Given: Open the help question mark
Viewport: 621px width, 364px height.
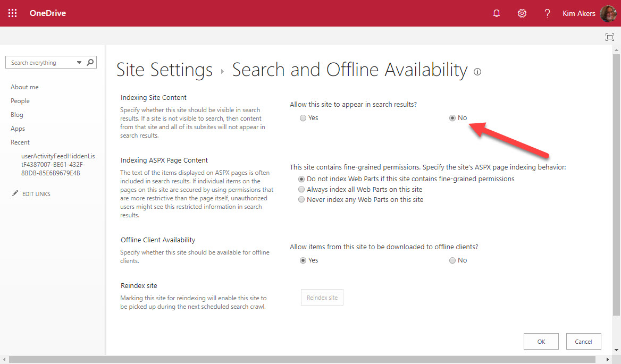Looking at the screenshot, I should [x=547, y=13].
